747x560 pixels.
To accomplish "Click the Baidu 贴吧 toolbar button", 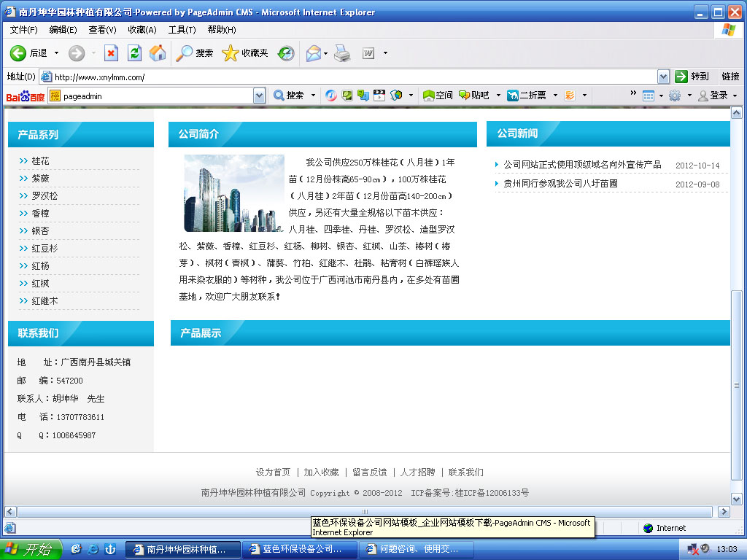I will click(474, 96).
